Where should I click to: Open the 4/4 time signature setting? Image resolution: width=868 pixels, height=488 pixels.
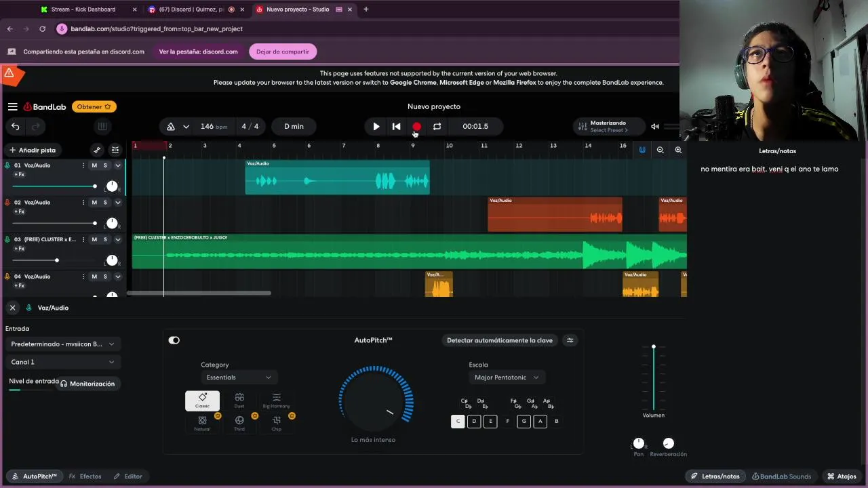[250, 126]
